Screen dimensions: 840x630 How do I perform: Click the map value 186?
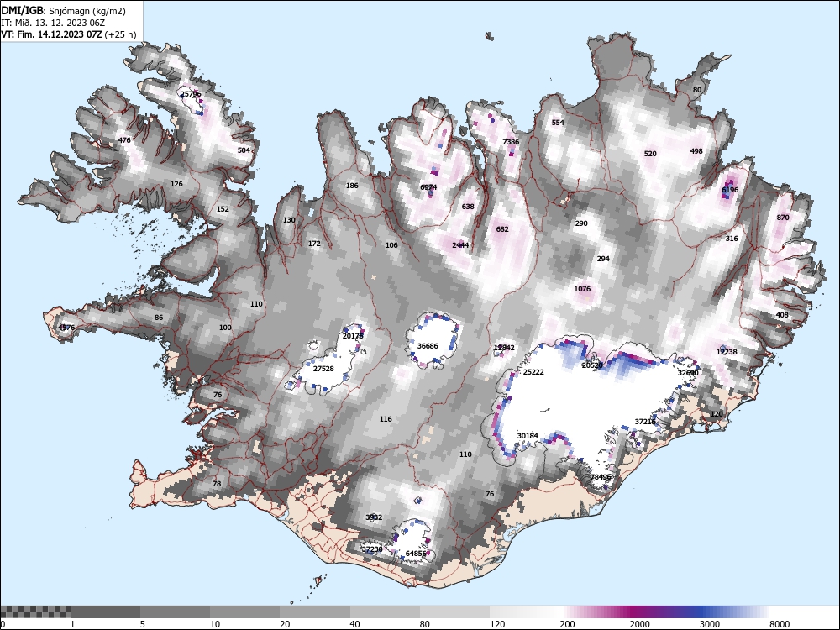click(x=352, y=186)
